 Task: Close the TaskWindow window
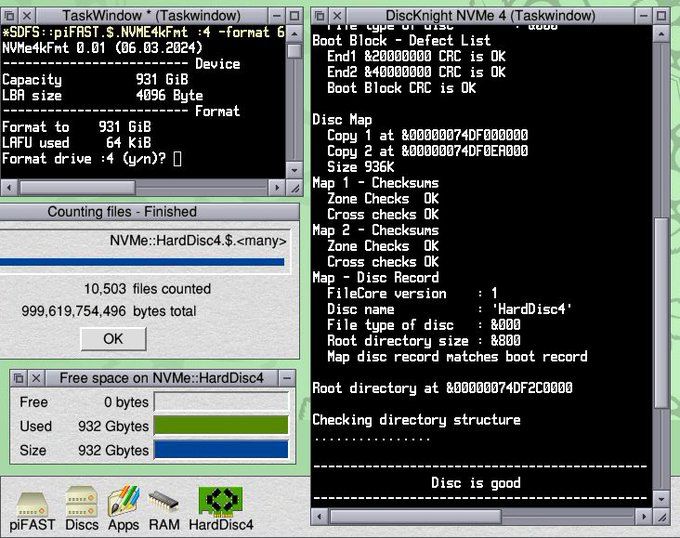pos(27,16)
